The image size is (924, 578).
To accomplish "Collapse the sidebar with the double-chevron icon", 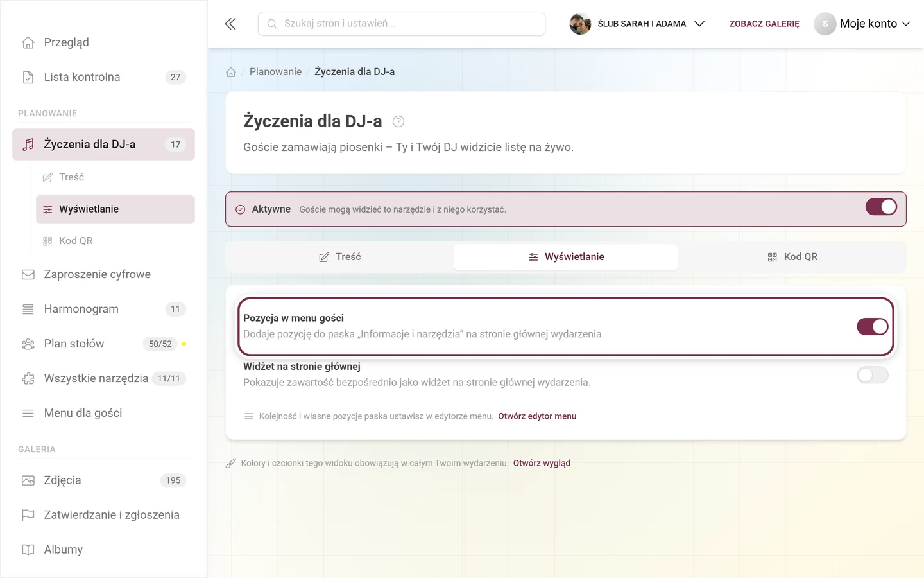I will pos(230,24).
